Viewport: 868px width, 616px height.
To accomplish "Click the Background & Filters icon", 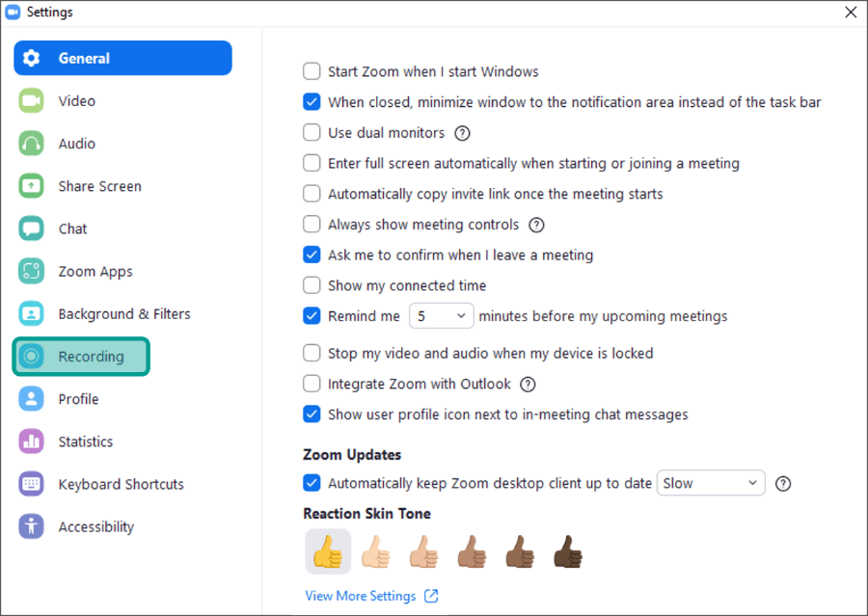I will click(x=31, y=314).
